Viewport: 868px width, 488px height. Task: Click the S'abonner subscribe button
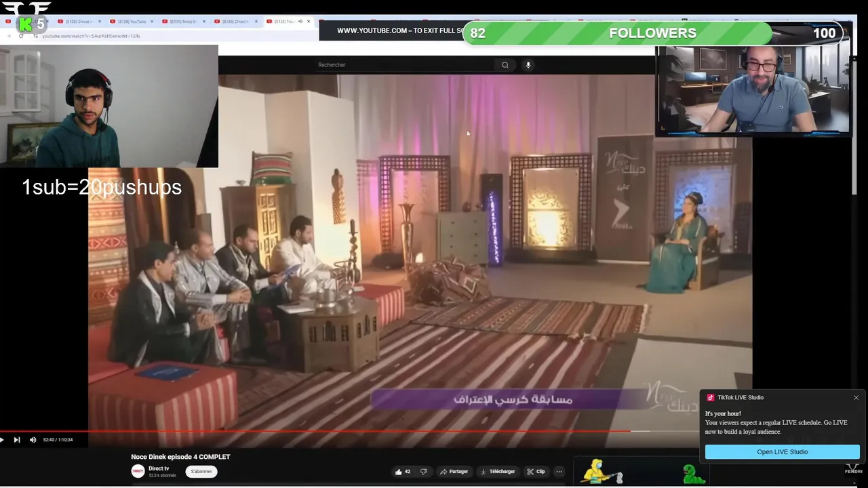201,472
